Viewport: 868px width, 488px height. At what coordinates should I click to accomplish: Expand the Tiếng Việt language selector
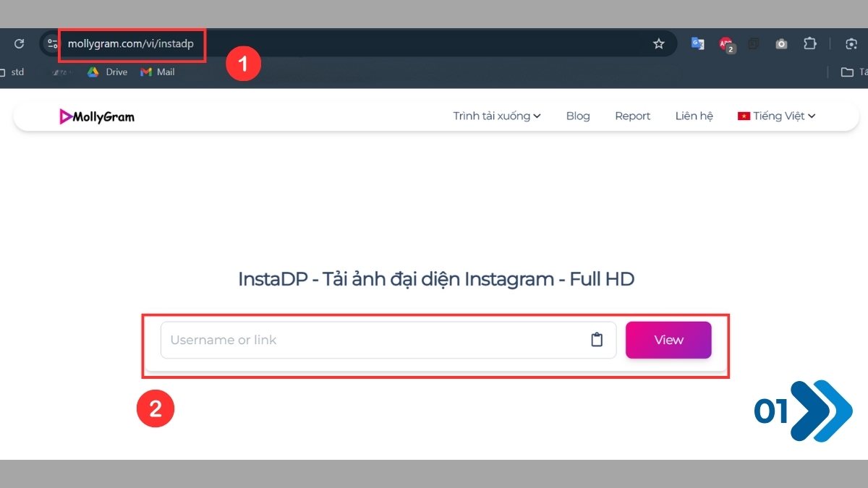[x=777, y=116]
